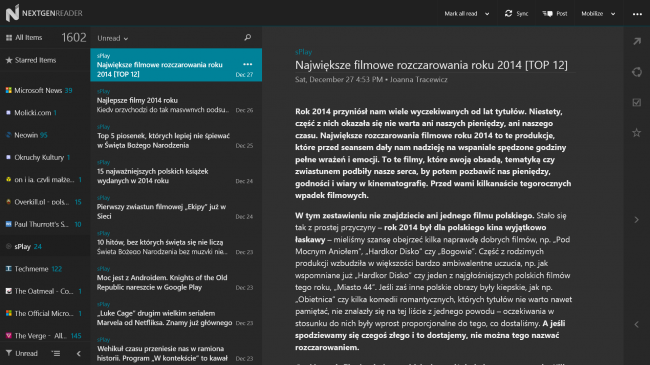The image size is (650, 365).
Task: Select article Wehikuł czasu przeniesie nas
Action: tap(176, 349)
